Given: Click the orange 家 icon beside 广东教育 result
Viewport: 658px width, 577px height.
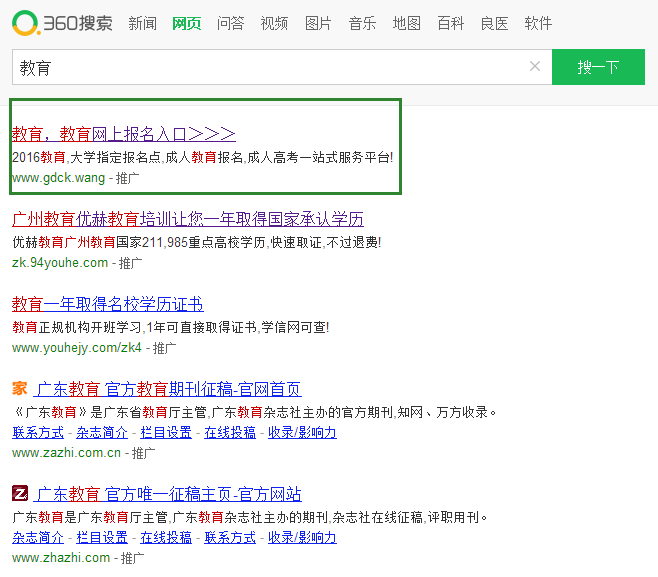Looking at the screenshot, I should (x=20, y=389).
